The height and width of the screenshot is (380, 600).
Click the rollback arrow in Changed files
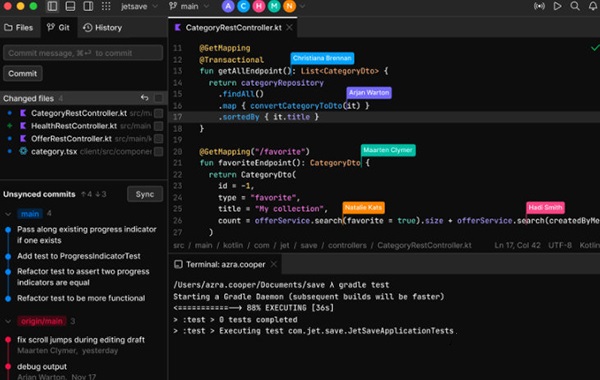[x=144, y=98]
